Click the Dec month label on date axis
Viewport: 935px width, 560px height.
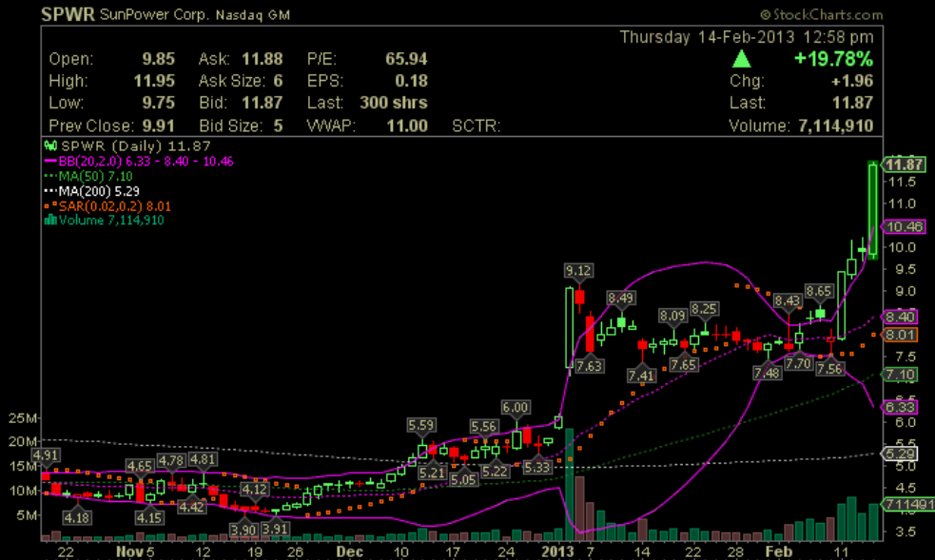(x=349, y=551)
